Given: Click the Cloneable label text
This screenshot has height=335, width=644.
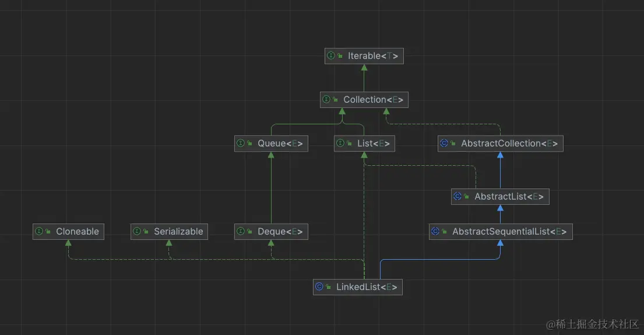Looking at the screenshot, I should 78,232.
